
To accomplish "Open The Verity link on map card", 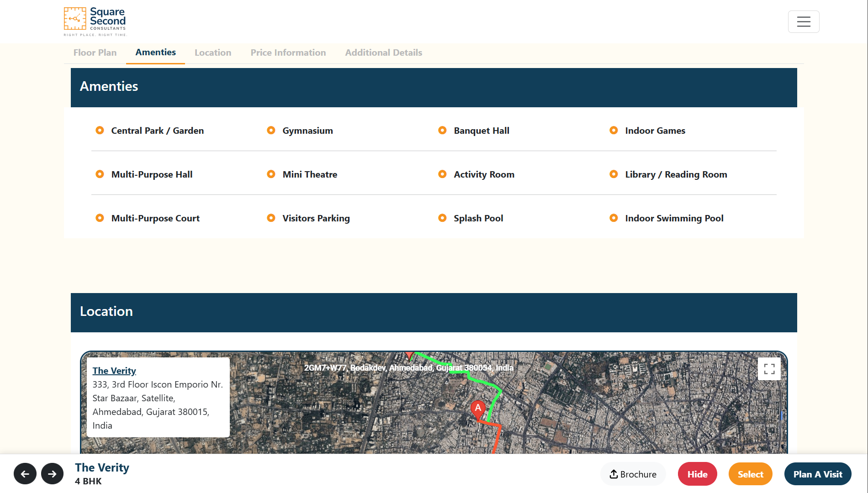I will (x=114, y=371).
